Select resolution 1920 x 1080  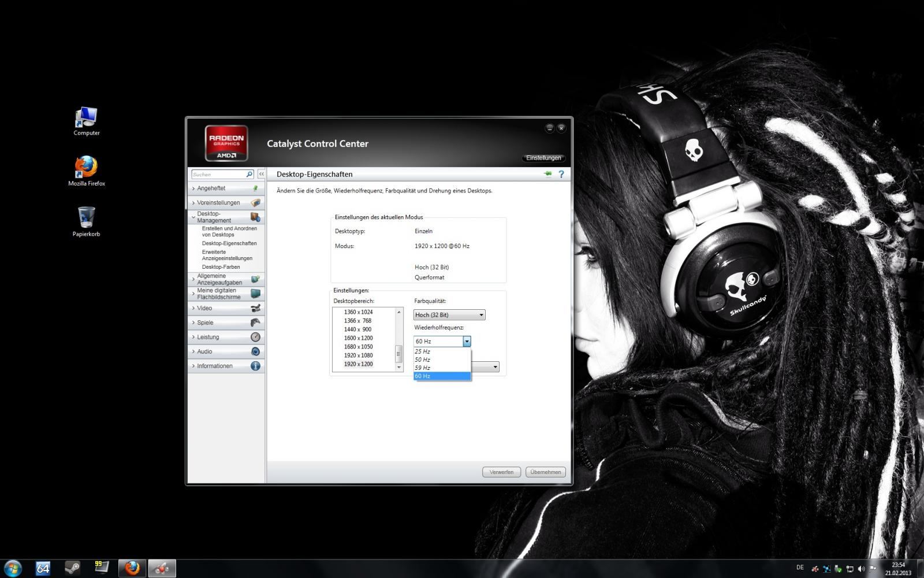coord(359,355)
